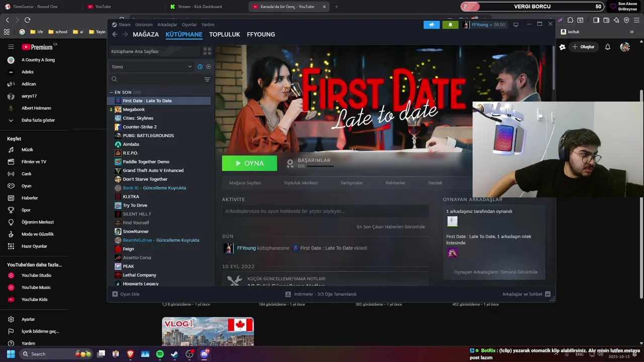Open OBS icon on the taskbar
The width and height of the screenshot is (644, 362).
pyautogui.click(x=189, y=354)
